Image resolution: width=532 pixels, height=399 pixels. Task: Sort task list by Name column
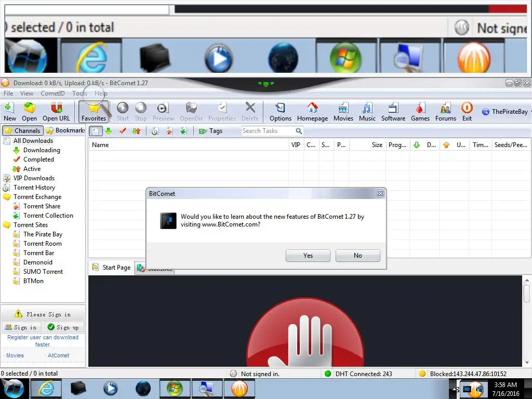pyautogui.click(x=188, y=145)
